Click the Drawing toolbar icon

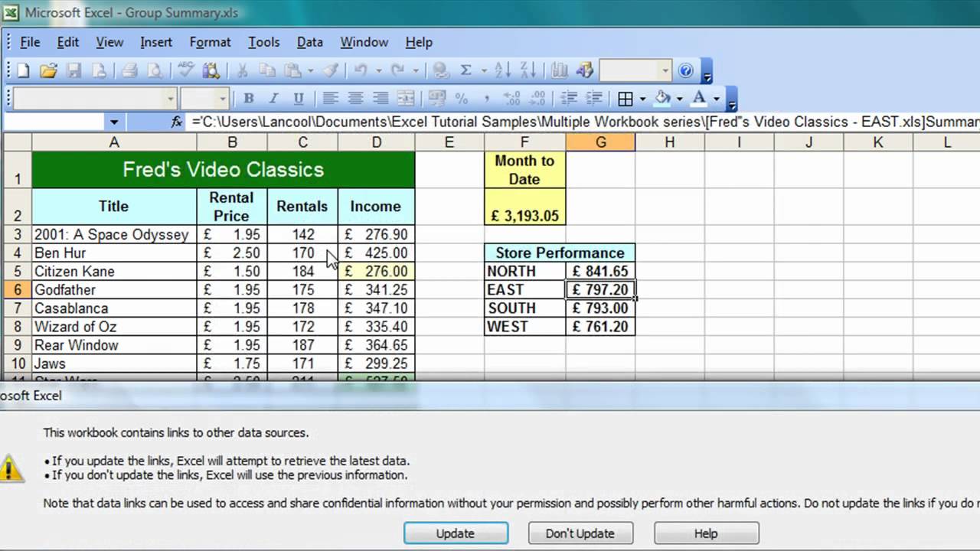coord(585,71)
